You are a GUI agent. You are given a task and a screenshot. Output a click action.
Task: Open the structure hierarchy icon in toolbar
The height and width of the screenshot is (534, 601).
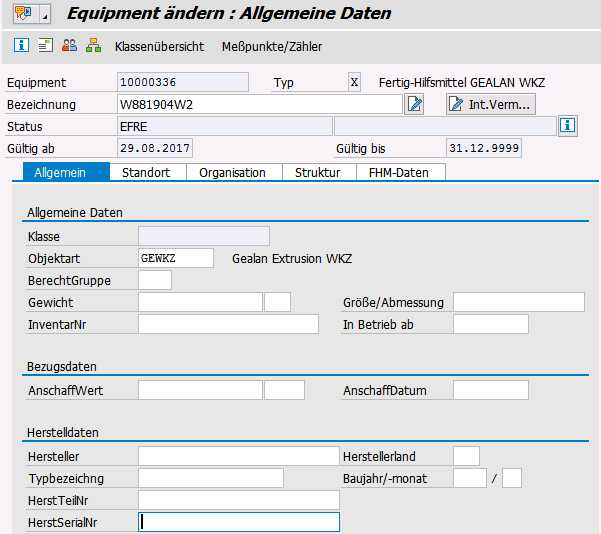pyautogui.click(x=94, y=45)
